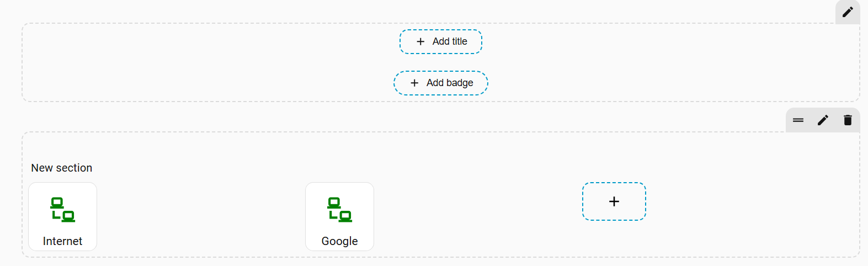The height and width of the screenshot is (266, 868).
Task: Delete New section using trash icon
Action: click(848, 120)
